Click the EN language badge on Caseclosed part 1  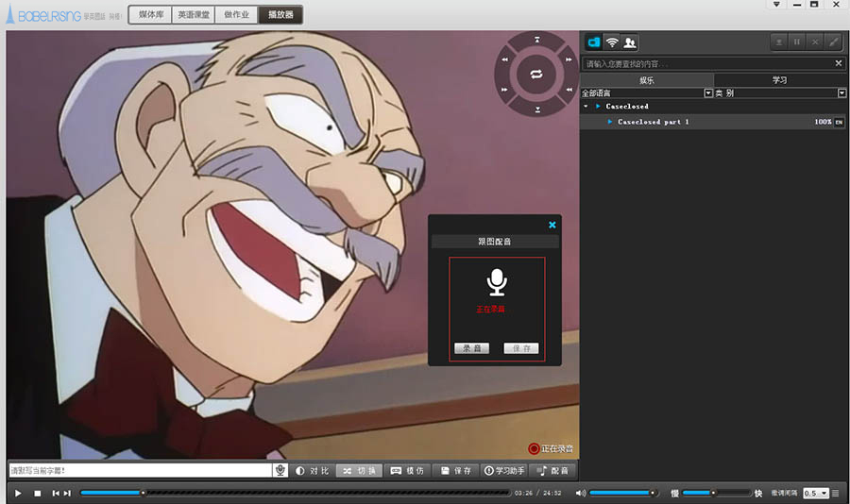point(839,122)
